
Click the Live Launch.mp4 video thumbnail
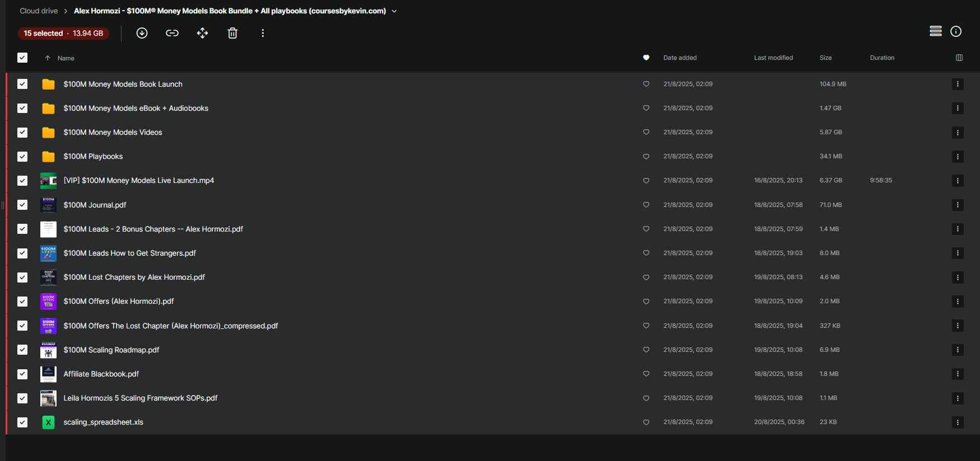point(49,181)
